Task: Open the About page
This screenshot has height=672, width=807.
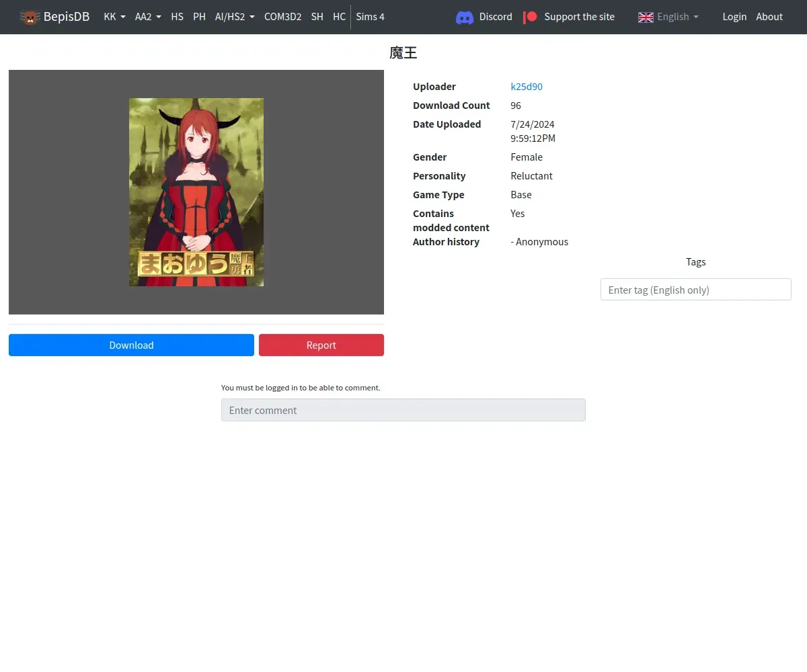Action: coord(769,17)
